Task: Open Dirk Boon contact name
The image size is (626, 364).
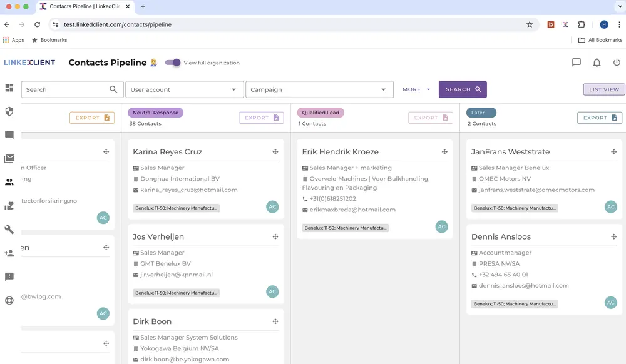Action: pyautogui.click(x=152, y=321)
